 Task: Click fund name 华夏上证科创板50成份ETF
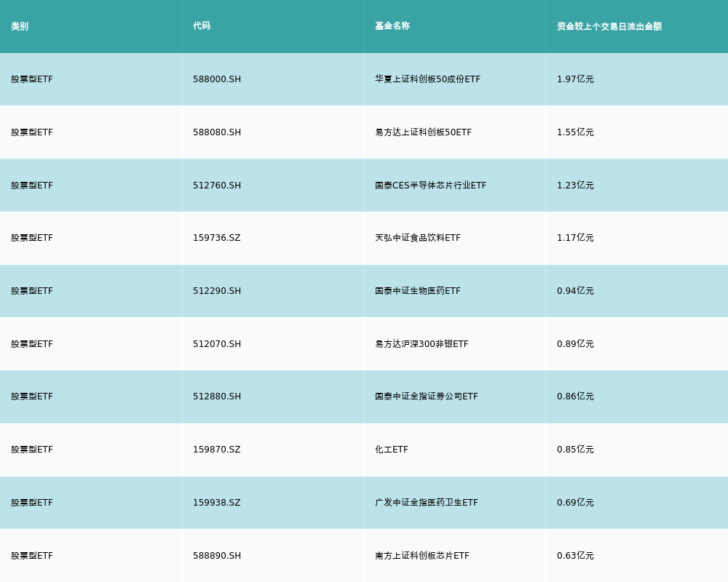click(427, 79)
